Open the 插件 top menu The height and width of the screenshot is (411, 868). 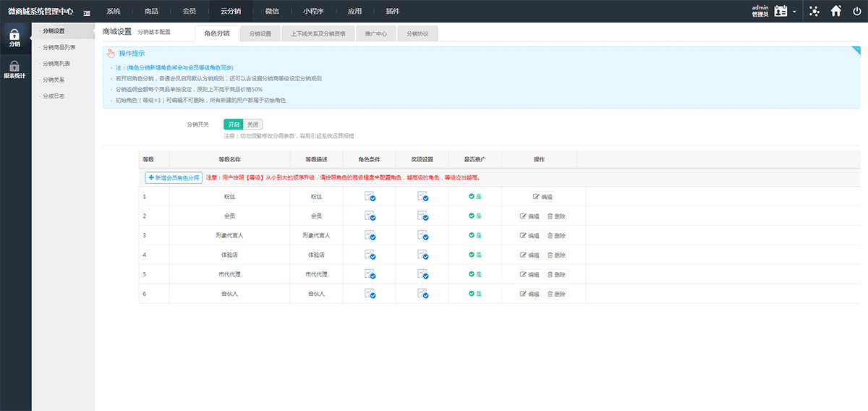(392, 11)
